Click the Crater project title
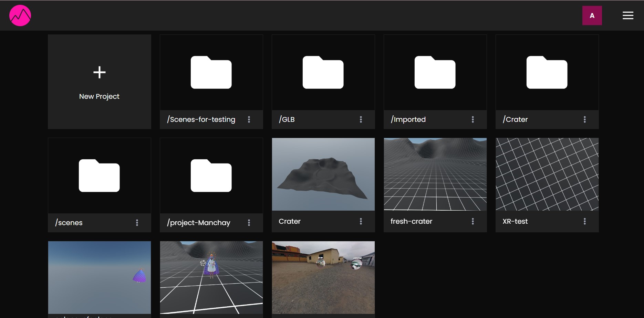The width and height of the screenshot is (644, 318). pyautogui.click(x=290, y=221)
